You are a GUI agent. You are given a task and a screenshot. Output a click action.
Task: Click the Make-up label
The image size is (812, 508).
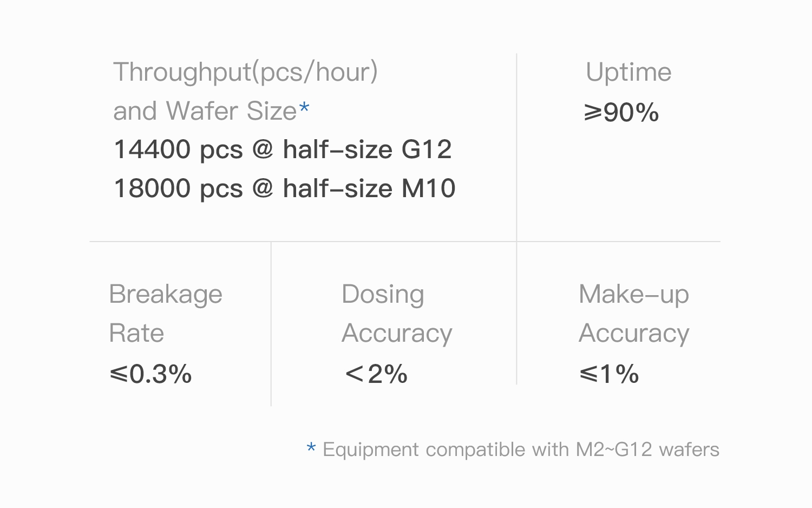point(633,295)
